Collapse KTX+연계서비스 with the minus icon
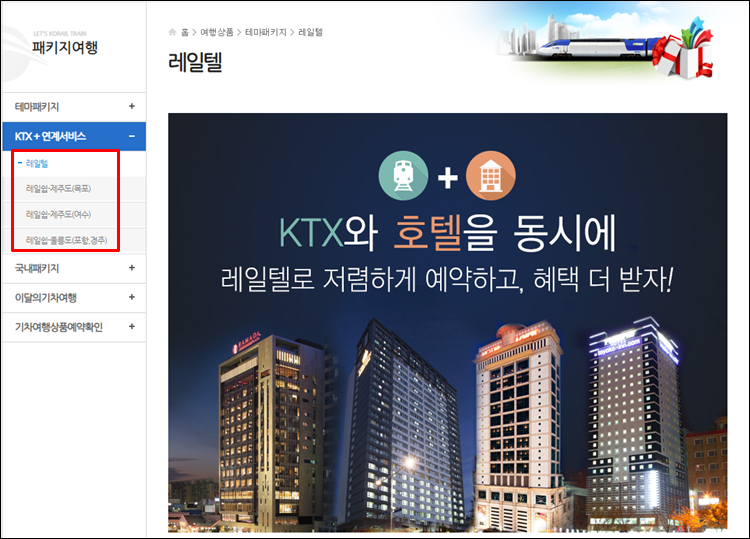Image resolution: width=750 pixels, height=539 pixels. pos(132,136)
